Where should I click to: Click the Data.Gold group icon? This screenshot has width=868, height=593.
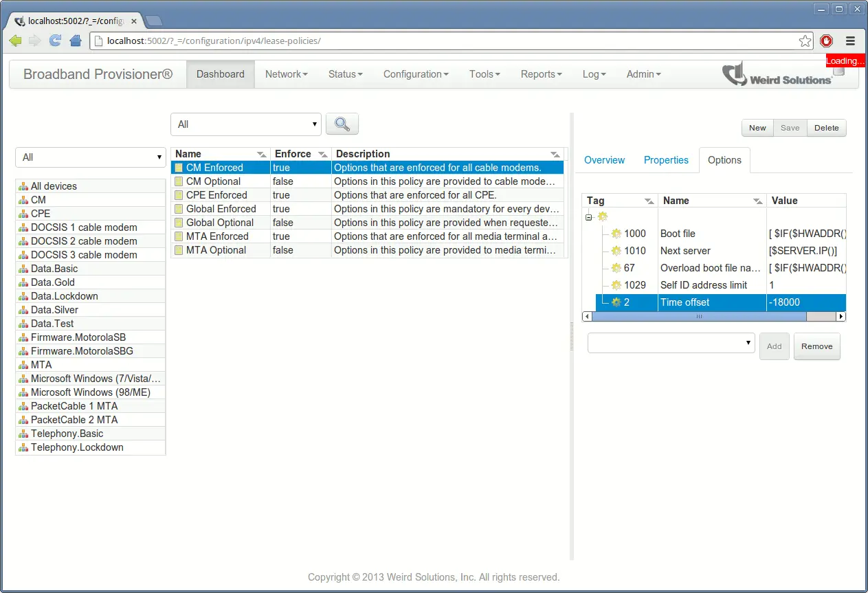pyautogui.click(x=23, y=282)
